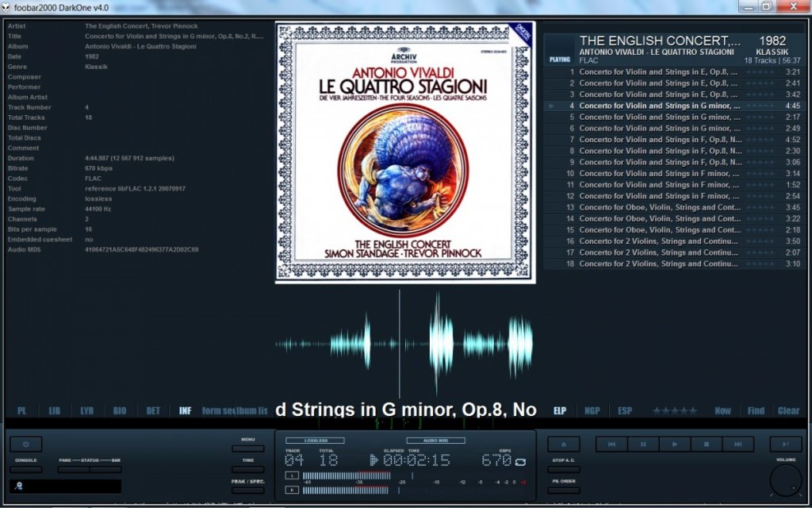Stop playback

tap(707, 444)
